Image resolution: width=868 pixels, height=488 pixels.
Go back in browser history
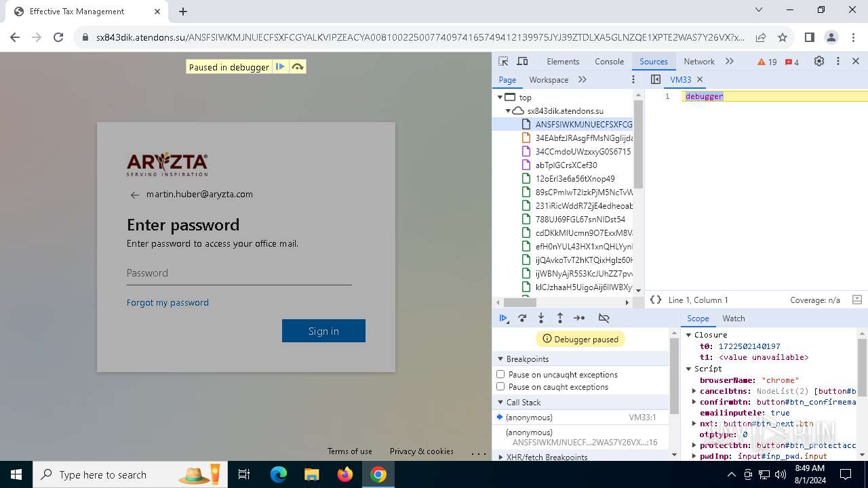(x=15, y=37)
